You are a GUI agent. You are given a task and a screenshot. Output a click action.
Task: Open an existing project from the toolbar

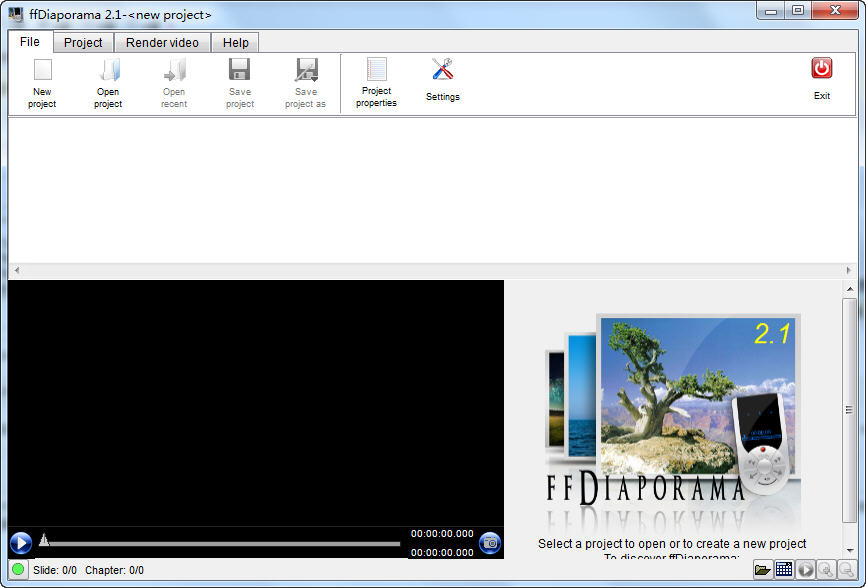click(108, 71)
